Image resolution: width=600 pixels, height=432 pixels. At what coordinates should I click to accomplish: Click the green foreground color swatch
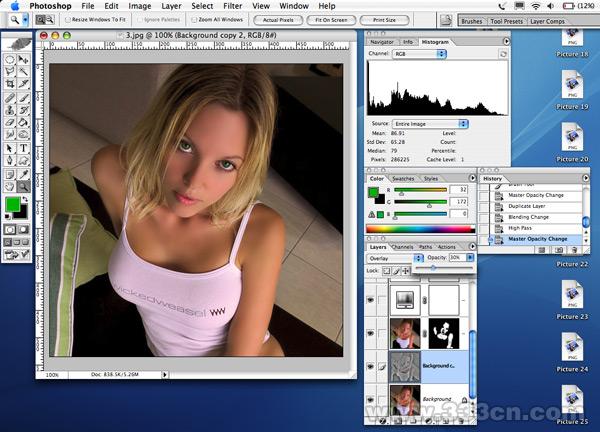pos(13,205)
